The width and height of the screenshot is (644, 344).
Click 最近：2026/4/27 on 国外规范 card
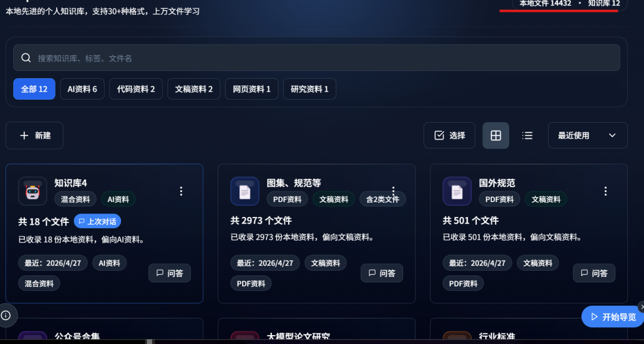[477, 263]
